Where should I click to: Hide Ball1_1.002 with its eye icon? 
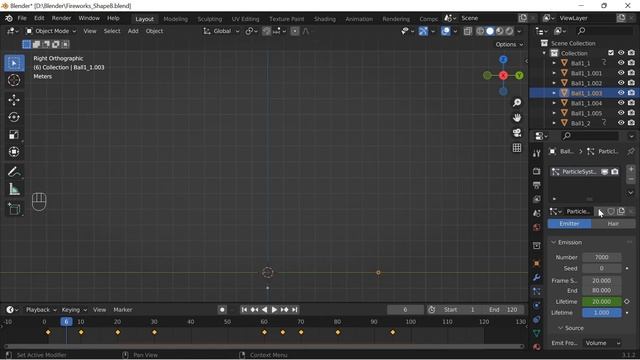(x=621, y=83)
